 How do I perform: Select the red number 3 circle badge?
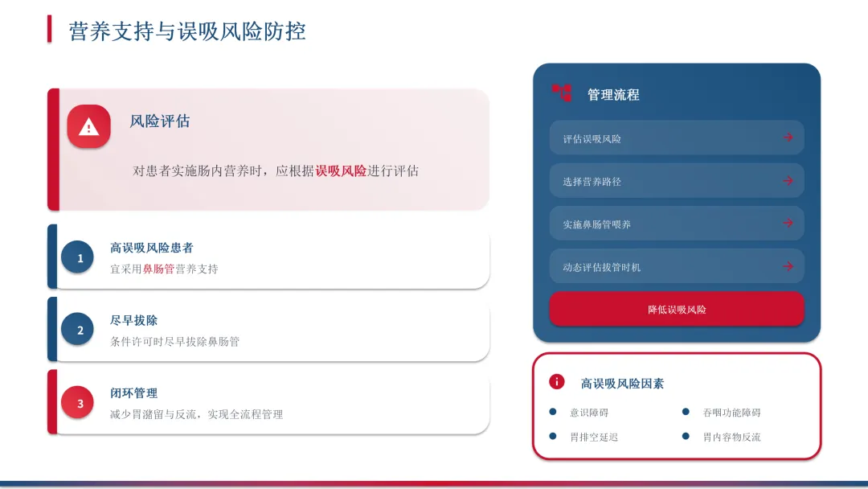(77, 402)
